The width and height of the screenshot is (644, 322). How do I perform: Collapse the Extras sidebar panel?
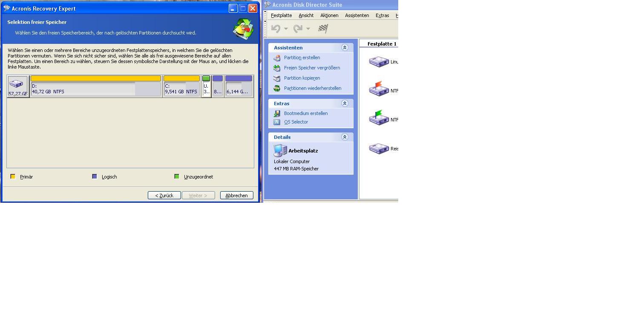(x=345, y=103)
